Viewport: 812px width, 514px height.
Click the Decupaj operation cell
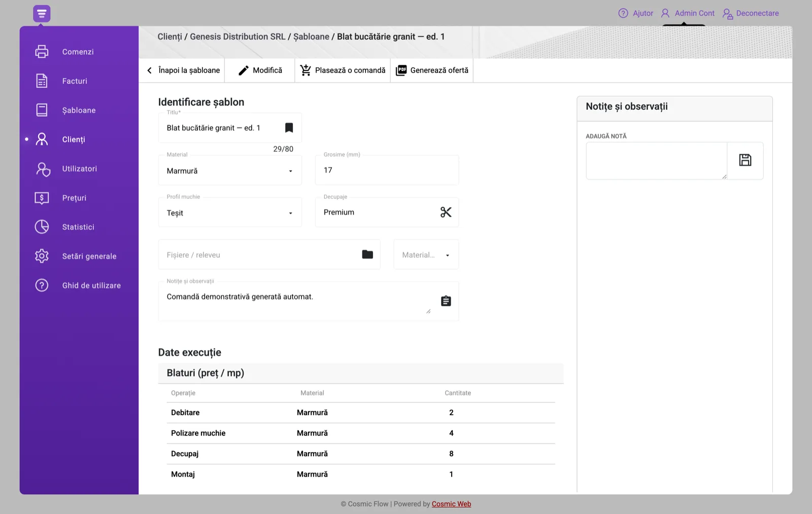[185, 454]
